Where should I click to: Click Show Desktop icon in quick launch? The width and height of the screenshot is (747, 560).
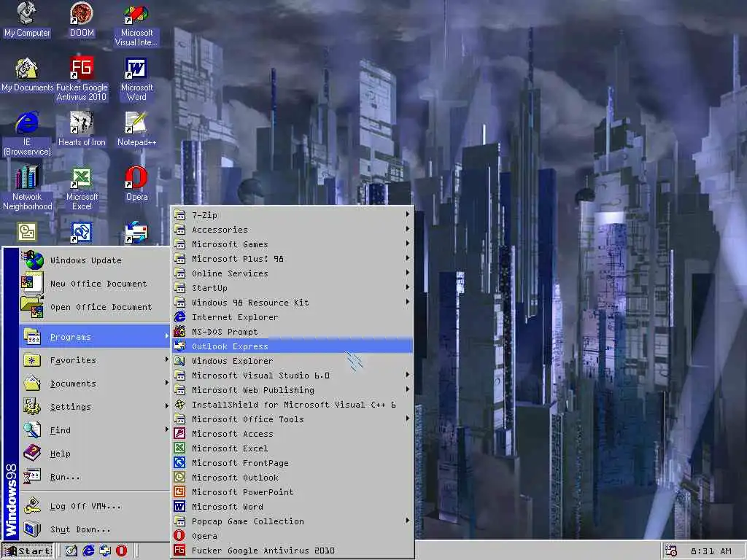click(71, 551)
